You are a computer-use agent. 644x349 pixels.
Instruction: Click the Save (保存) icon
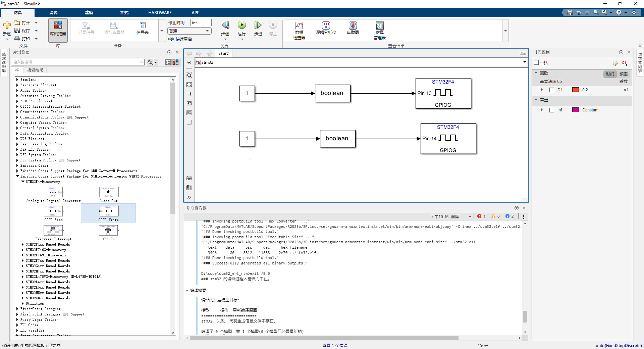(17, 31)
